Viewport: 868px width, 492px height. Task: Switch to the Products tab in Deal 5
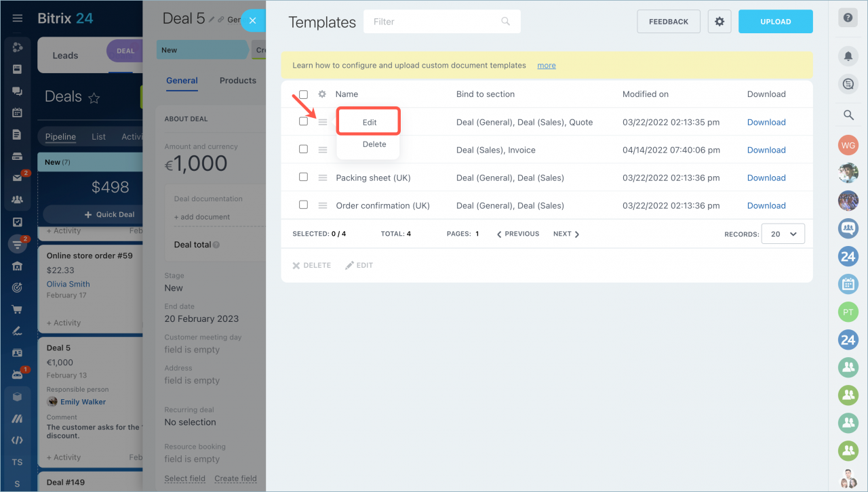click(238, 81)
